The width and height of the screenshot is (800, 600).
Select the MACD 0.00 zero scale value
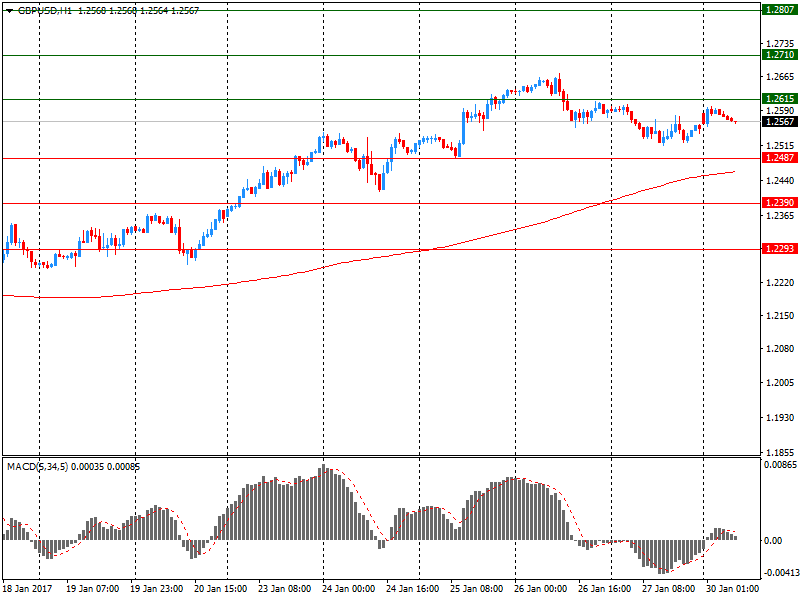pos(774,540)
